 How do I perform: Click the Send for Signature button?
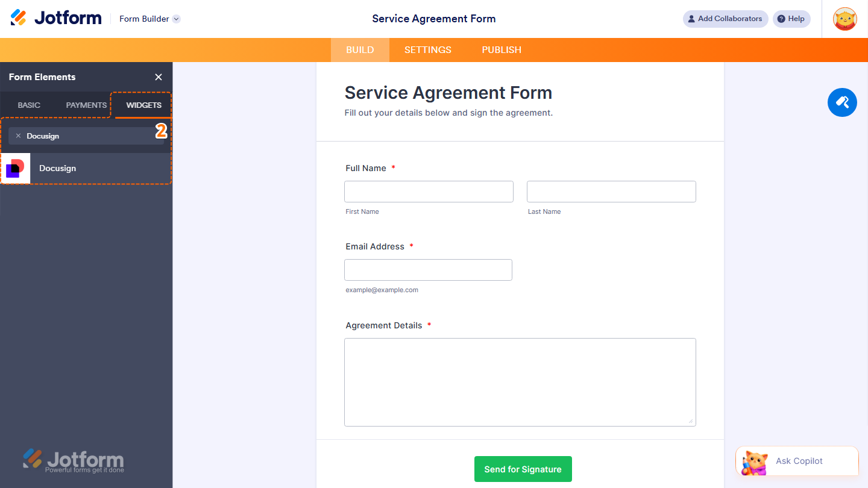[x=523, y=469]
